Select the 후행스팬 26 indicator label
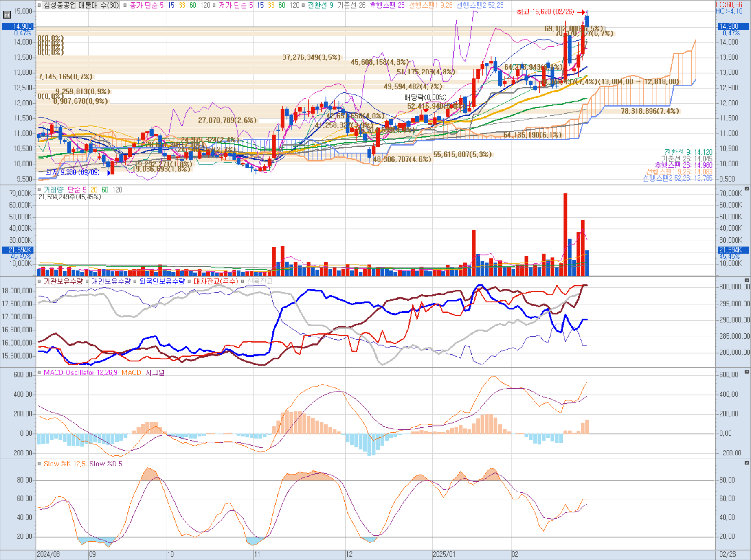The width and height of the screenshot is (751, 560). (387, 5)
